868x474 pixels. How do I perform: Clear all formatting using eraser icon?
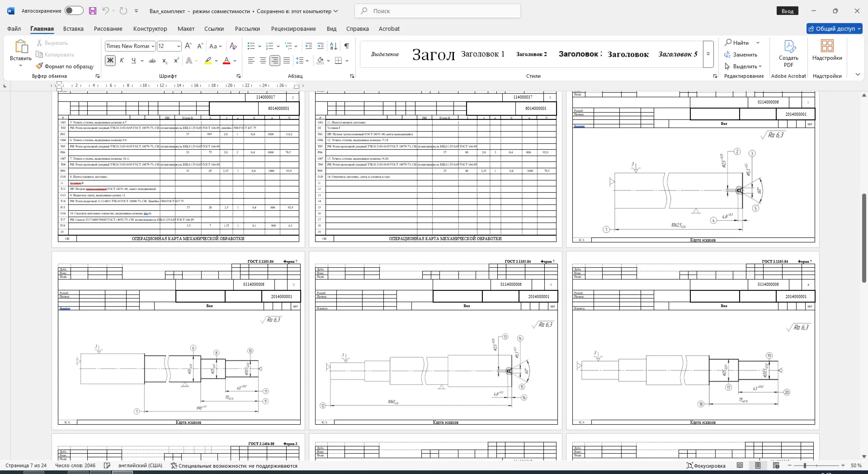233,46
